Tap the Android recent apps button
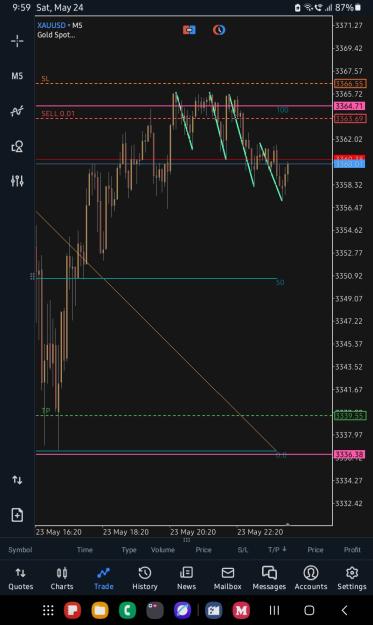This screenshot has width=373, height=625. click(274, 610)
